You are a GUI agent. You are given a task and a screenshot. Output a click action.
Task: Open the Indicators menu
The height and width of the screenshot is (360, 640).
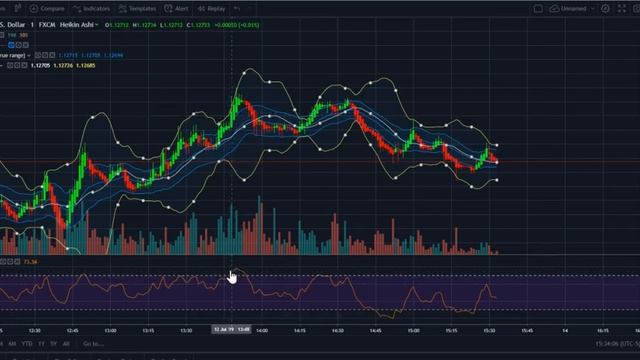point(91,9)
